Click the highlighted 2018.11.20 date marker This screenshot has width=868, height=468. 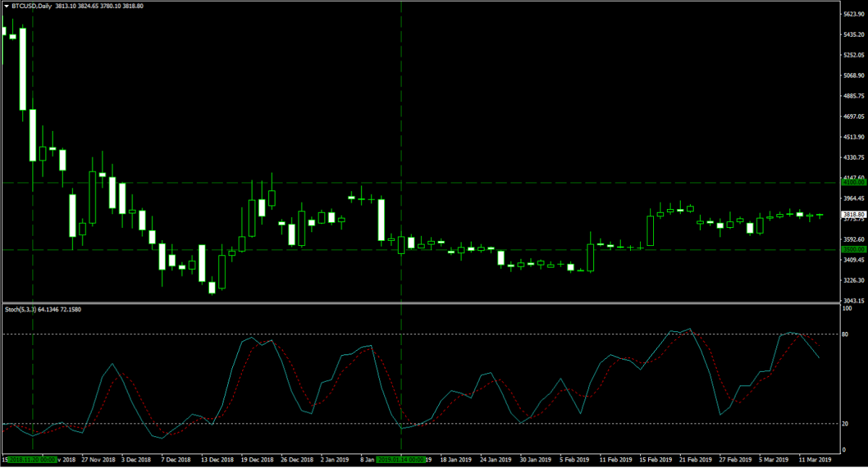pos(32,459)
